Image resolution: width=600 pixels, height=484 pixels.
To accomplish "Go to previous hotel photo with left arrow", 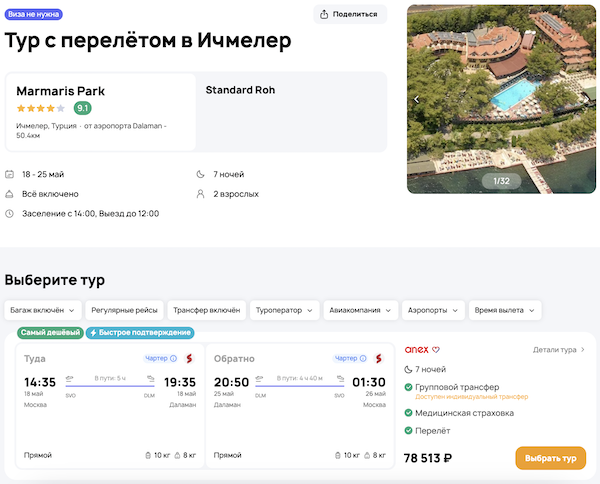I will tap(417, 100).
